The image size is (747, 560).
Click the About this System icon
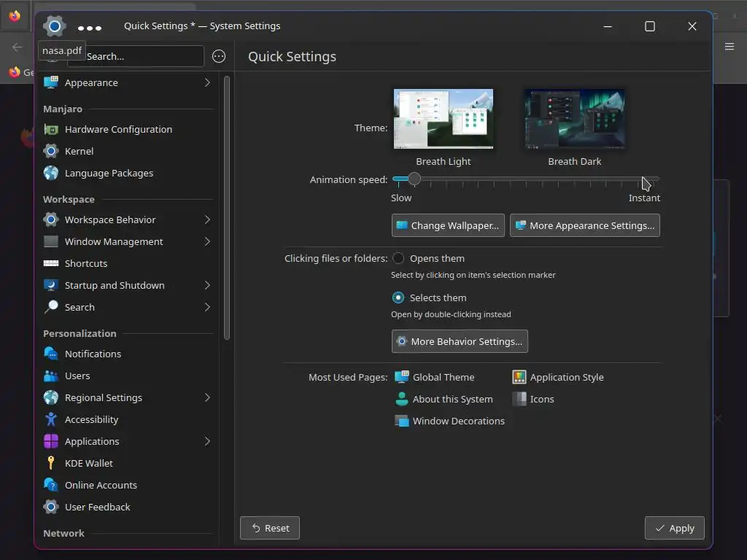402,399
